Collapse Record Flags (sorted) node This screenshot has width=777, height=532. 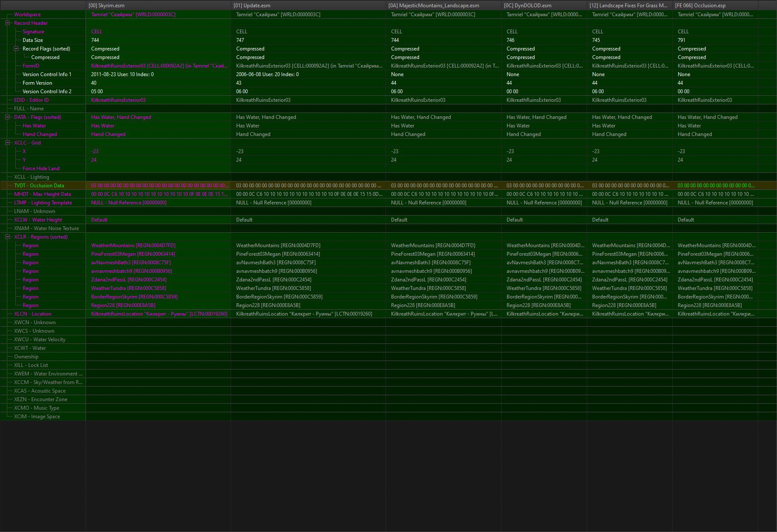pos(16,49)
